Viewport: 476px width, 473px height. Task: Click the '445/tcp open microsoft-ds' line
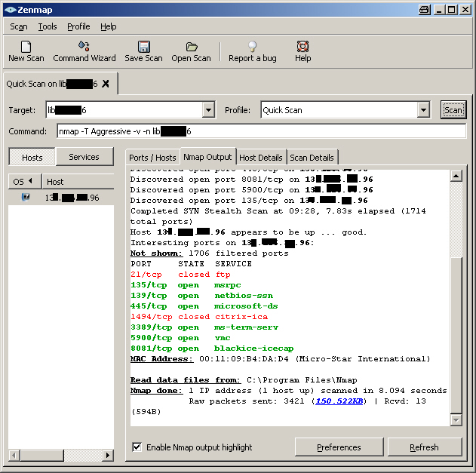pos(204,306)
